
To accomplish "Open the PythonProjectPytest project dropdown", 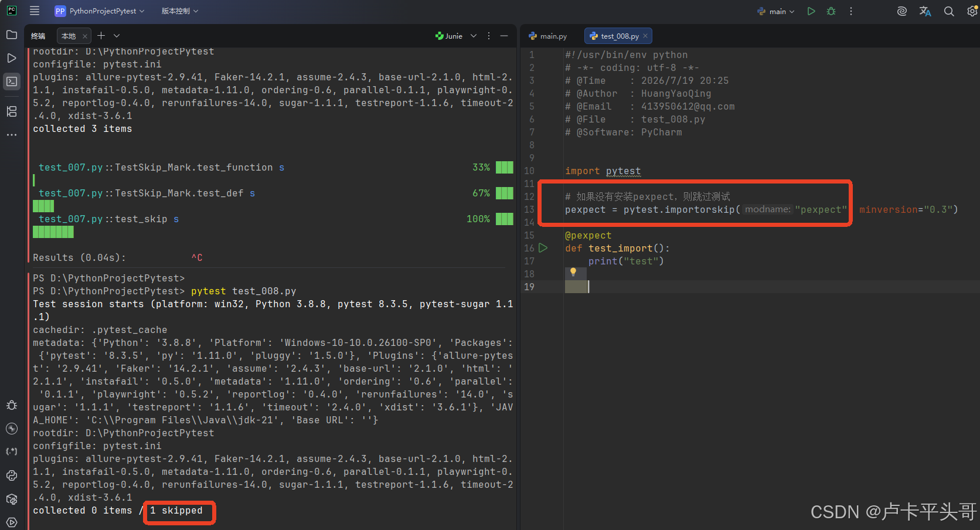I will tap(100, 11).
